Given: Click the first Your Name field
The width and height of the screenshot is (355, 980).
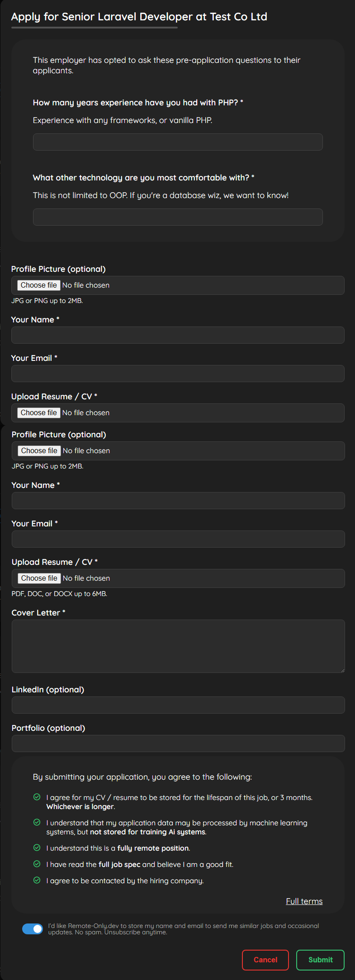Looking at the screenshot, I should [x=177, y=335].
